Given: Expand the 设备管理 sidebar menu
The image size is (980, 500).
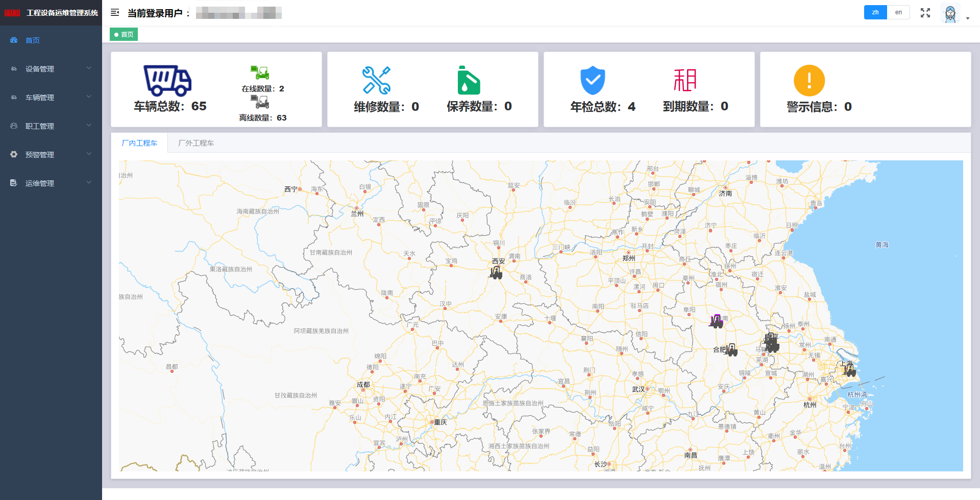Looking at the screenshot, I should [x=51, y=69].
